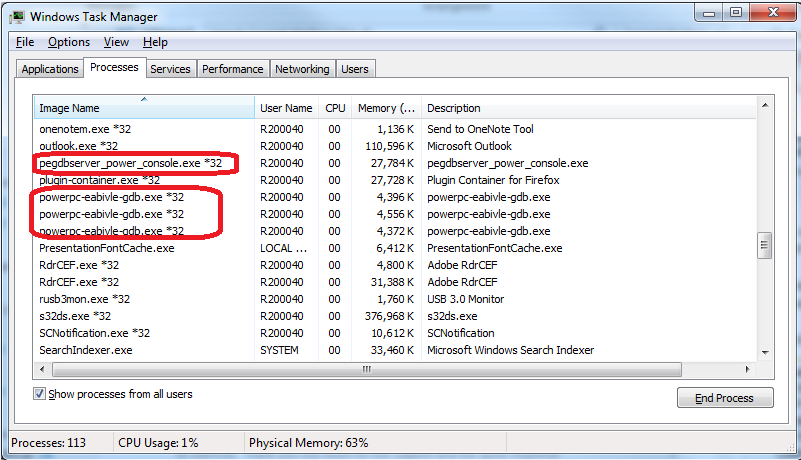The width and height of the screenshot is (801, 460).
Task: Select RdrCEF.exe row with 31,388 K
Action: click(x=395, y=282)
